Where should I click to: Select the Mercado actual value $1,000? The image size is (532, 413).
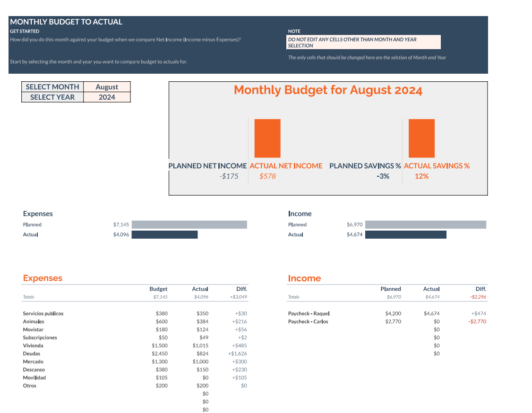tap(200, 362)
